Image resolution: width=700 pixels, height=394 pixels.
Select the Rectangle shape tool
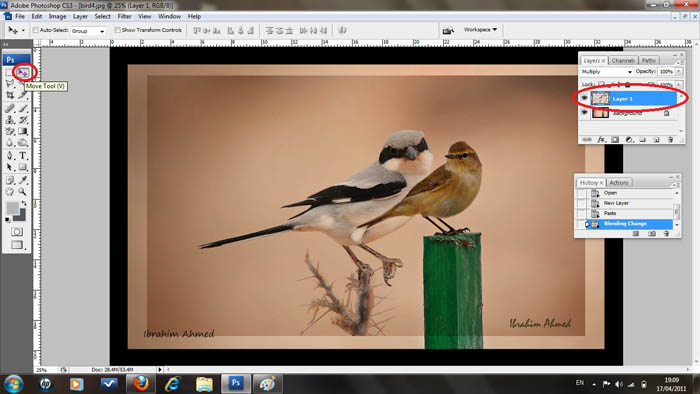click(x=23, y=167)
